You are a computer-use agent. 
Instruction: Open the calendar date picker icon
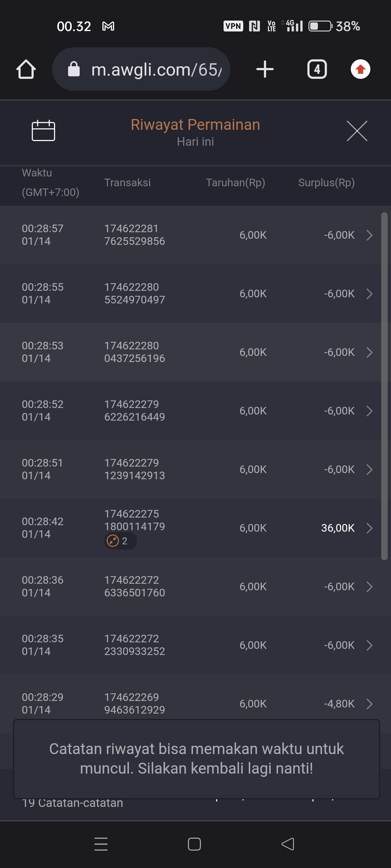(43, 130)
